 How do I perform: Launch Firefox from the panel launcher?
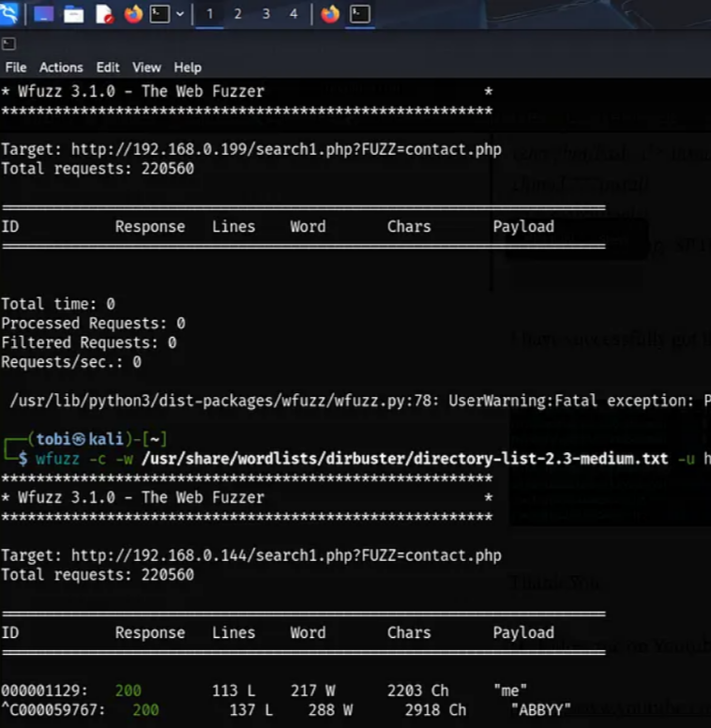(x=133, y=14)
